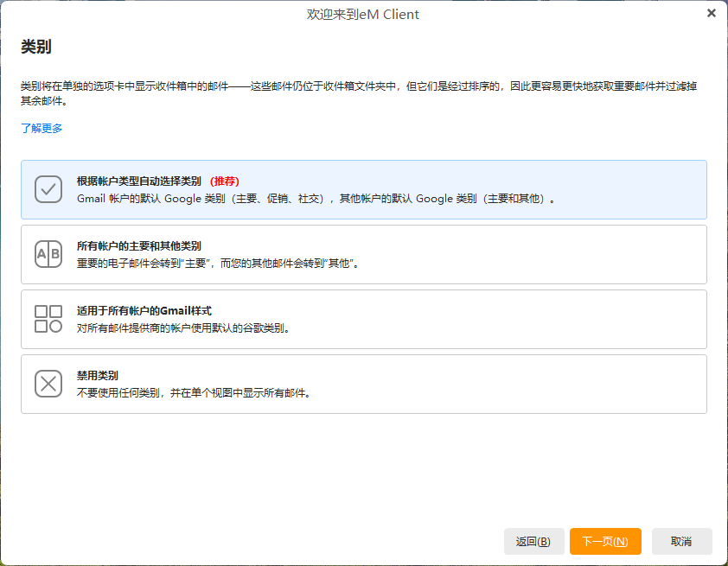Viewport: 728px width, 566px height.
Task: Click text 对所有邮件提供商的帐户使用默认的谷歌类别
Action: coord(183,328)
